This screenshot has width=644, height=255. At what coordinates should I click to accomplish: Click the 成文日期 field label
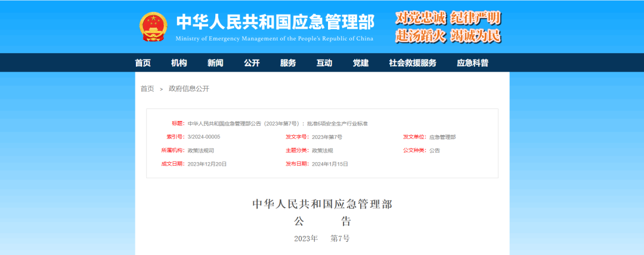[174, 164]
